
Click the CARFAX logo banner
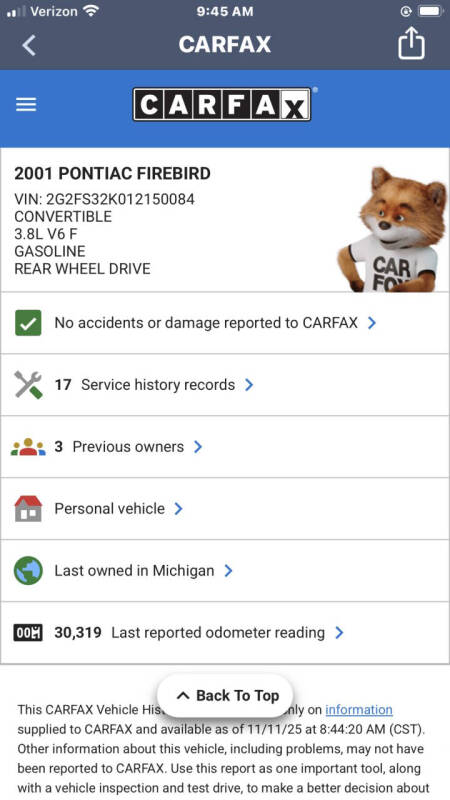(x=222, y=105)
